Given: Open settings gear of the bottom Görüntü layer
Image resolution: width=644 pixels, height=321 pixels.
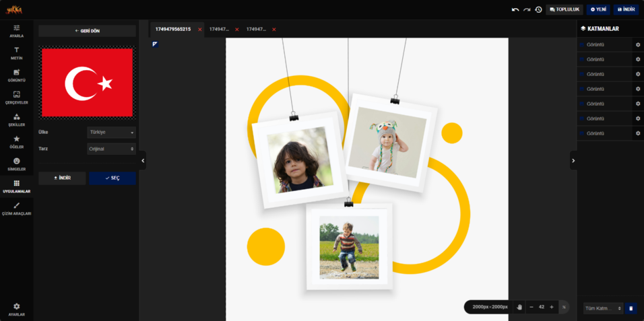Looking at the screenshot, I should point(638,133).
